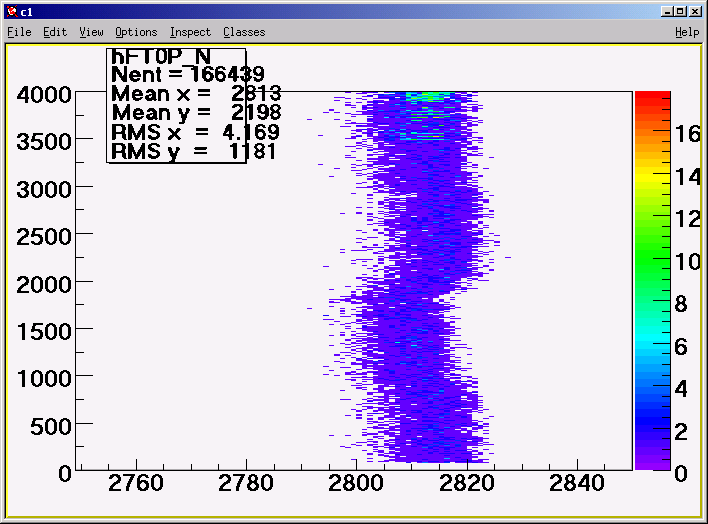Viewport: 708px width, 524px height.
Task: Click the y-axis label 2000
Action: coord(44,285)
